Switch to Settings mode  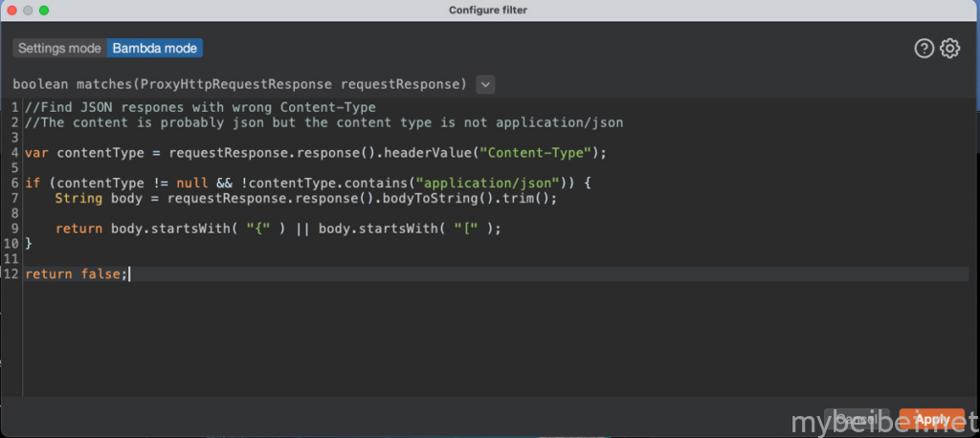coord(59,48)
